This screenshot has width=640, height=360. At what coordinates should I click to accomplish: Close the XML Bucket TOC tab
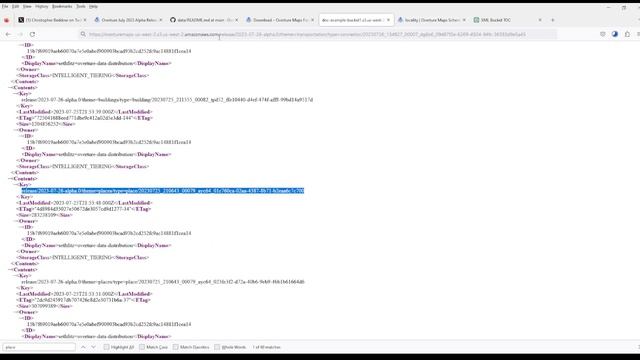pos(540,20)
